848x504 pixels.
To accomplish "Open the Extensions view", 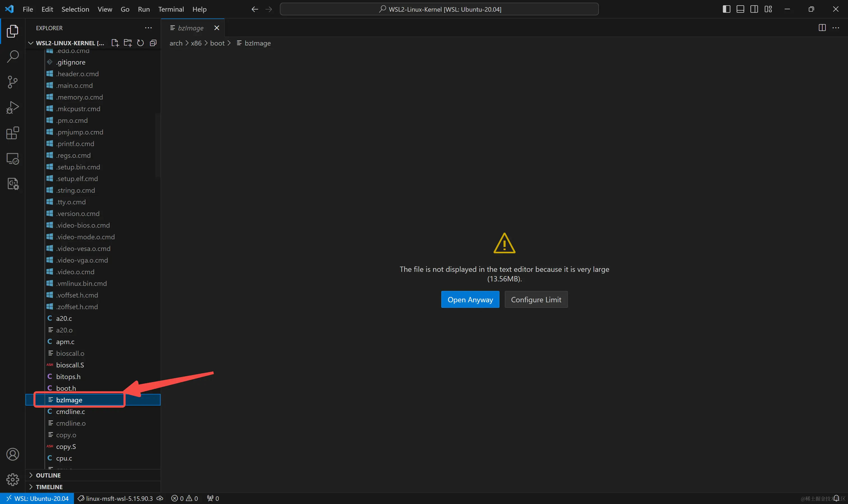I will click(13, 133).
